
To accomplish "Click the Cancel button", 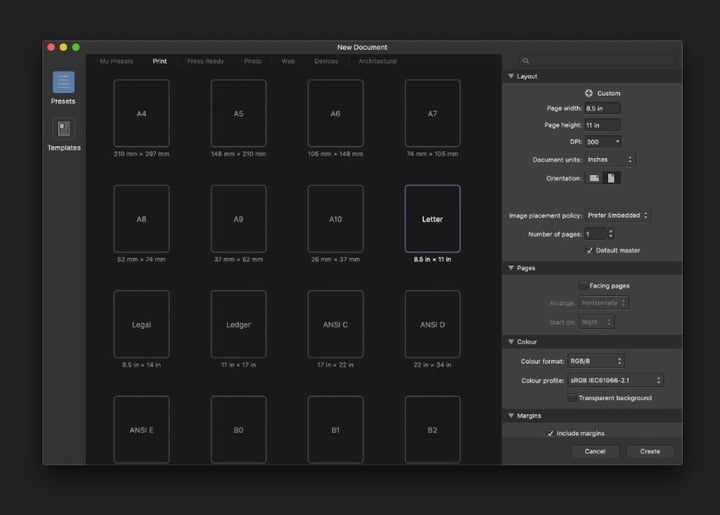I will (595, 451).
